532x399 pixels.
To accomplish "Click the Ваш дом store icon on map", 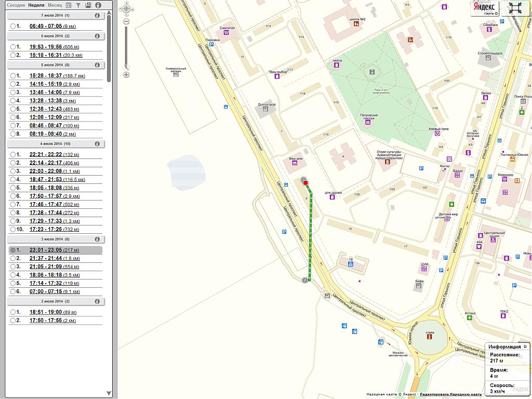I will [x=295, y=163].
